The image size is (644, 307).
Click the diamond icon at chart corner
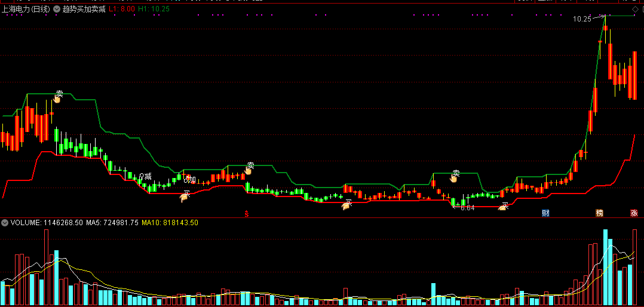point(634,9)
